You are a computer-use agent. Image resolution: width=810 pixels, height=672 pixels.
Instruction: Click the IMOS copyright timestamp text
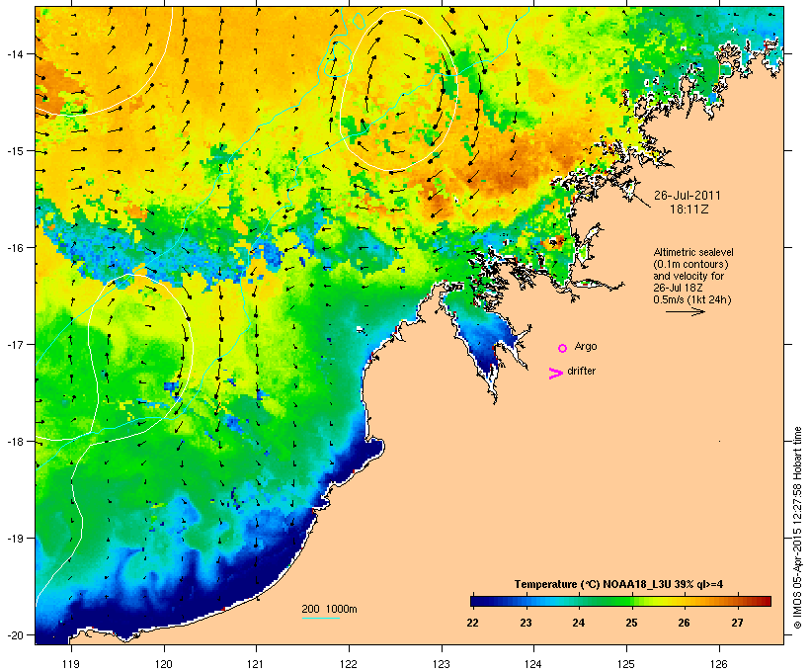coord(798,528)
